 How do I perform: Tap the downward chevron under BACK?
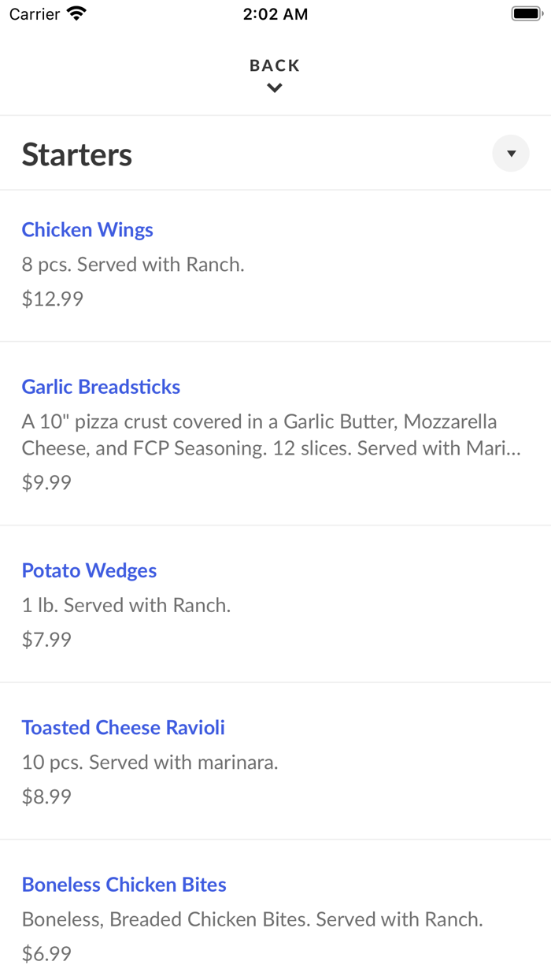tap(274, 87)
